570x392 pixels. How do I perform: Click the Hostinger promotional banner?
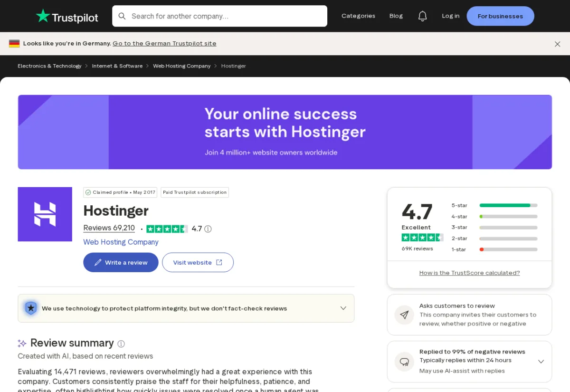click(285, 132)
